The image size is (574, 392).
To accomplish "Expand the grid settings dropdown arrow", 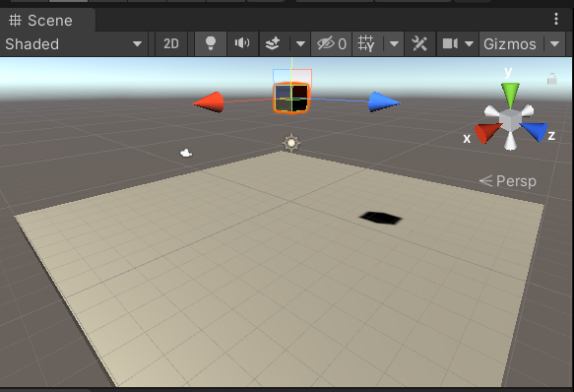I will [394, 44].
